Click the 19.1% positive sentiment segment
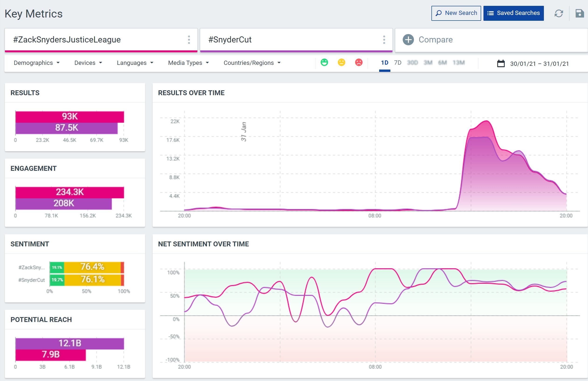The width and height of the screenshot is (588, 381). (57, 267)
